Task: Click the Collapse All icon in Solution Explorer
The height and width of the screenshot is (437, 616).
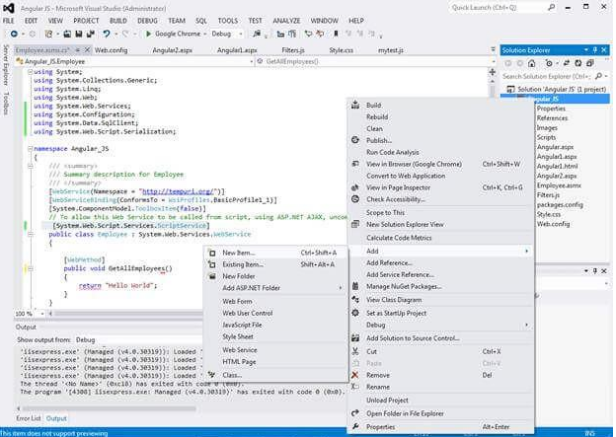Action: pos(590,63)
